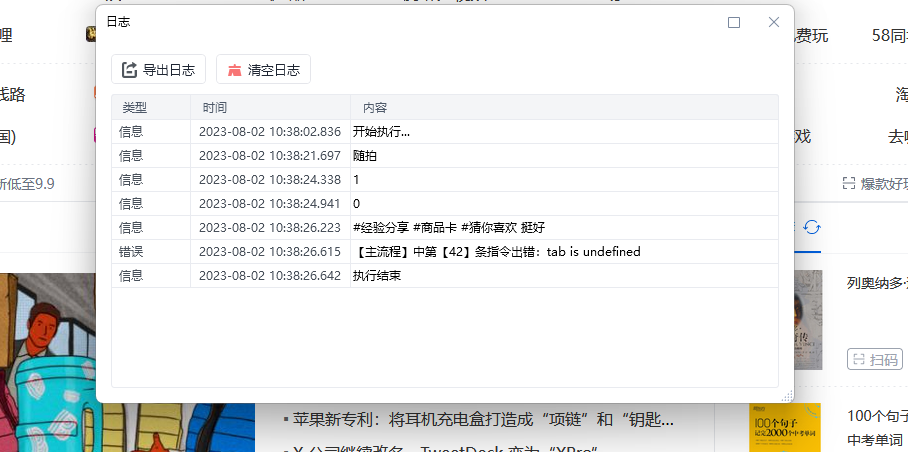This screenshot has width=908, height=452.
Task: Click the 导出日志 export log button
Action: pyautogui.click(x=158, y=69)
